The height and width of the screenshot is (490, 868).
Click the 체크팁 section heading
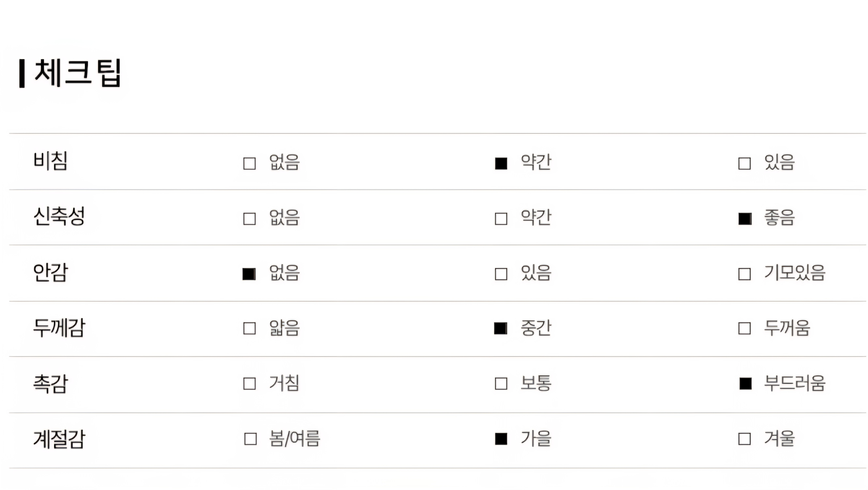tap(77, 73)
